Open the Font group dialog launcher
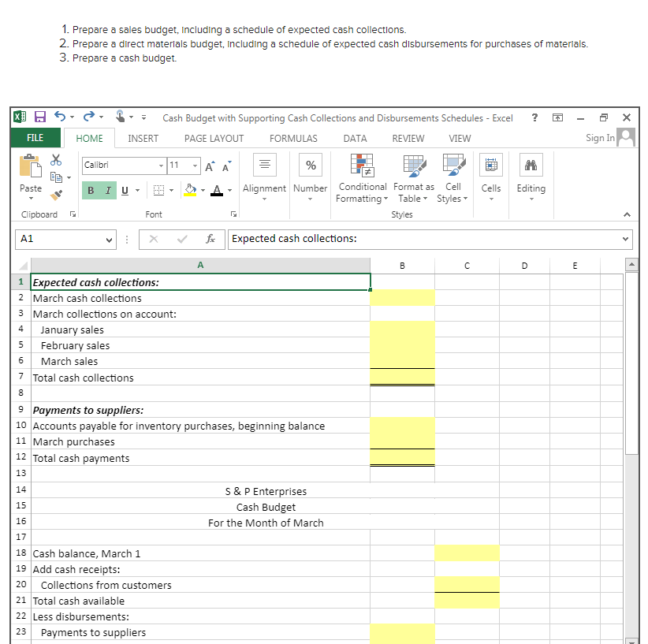This screenshot has height=644, width=648. coord(233,214)
